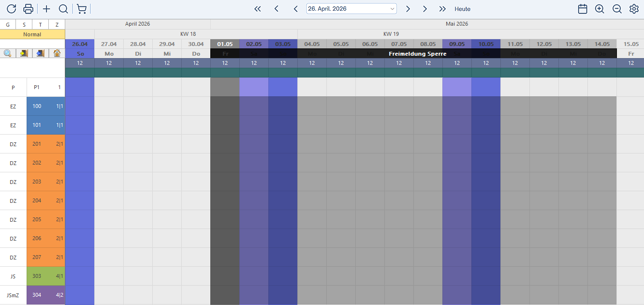Click the refresh icon in the toolbar
This screenshot has height=305, width=644.
(x=12, y=9)
